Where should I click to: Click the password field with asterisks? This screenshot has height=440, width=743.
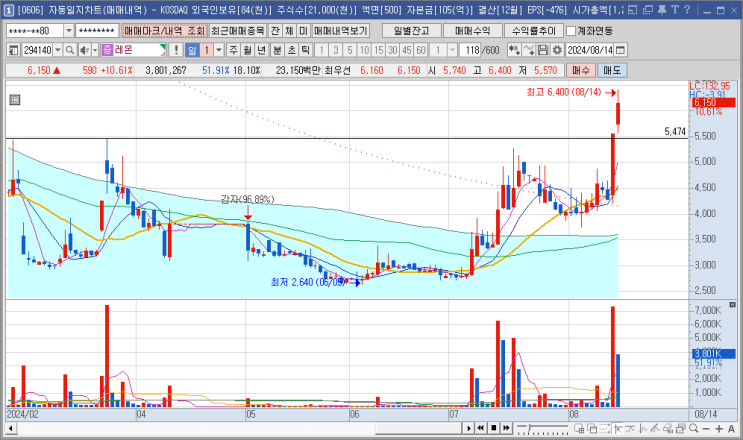[97, 31]
